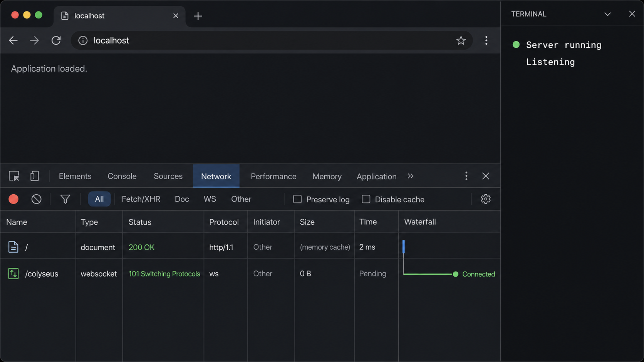The width and height of the screenshot is (644, 362).
Task: Enable the Disable cache checkbox
Action: 366,199
